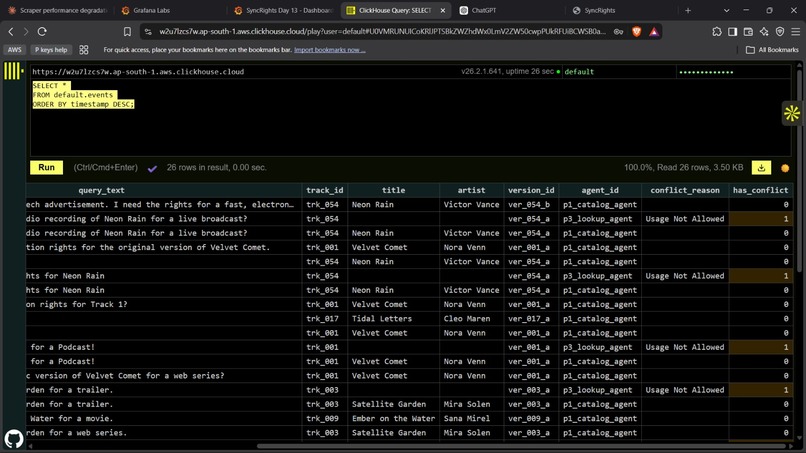
Task: Select the ver_054_b version cell
Action: pos(531,205)
